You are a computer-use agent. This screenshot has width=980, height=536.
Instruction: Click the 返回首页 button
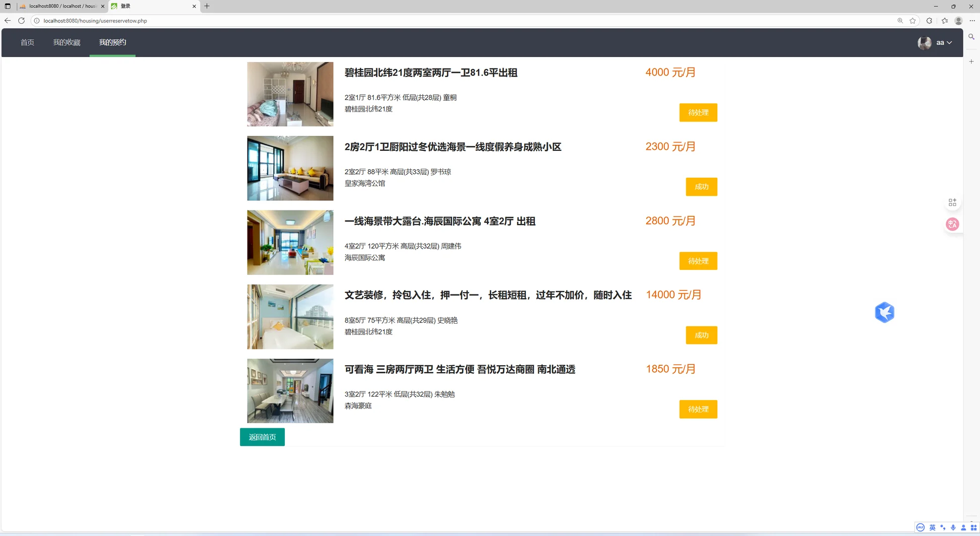(262, 437)
